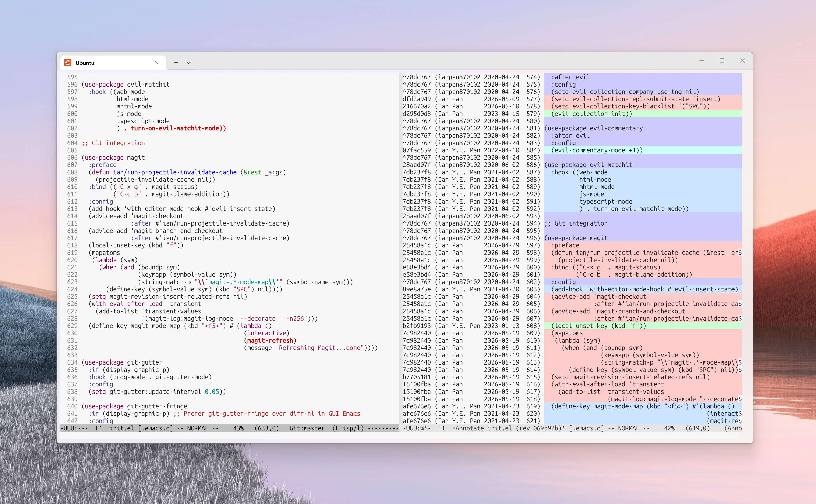This screenshot has height=504, width=816.
Task: Click date '2023-01-13' in annotate pane
Action: (x=502, y=326)
